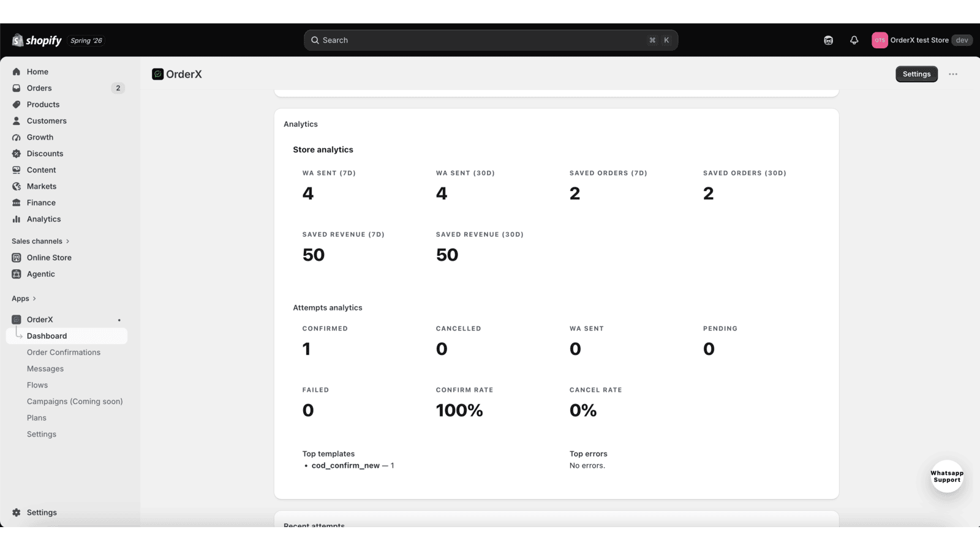This screenshot has width=980, height=551.
Task: Select Campaigns (Coming soon)
Action: pyautogui.click(x=75, y=402)
